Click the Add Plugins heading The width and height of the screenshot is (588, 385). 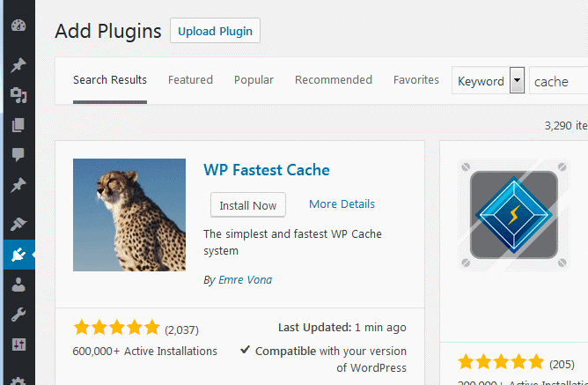[108, 31]
